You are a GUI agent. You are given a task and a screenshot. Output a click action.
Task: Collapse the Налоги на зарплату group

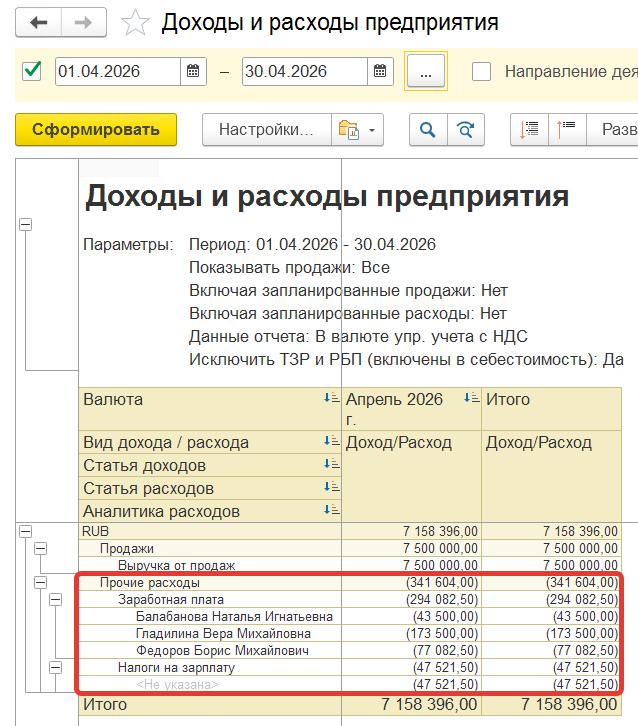click(56, 668)
